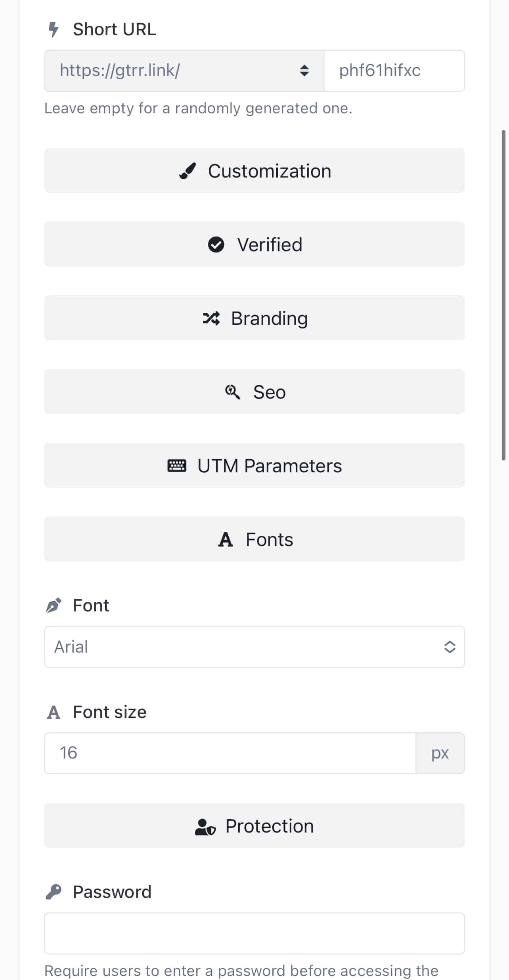Click the keyboard UTM Parameters icon
The height and width of the screenshot is (980, 509).
tap(177, 466)
